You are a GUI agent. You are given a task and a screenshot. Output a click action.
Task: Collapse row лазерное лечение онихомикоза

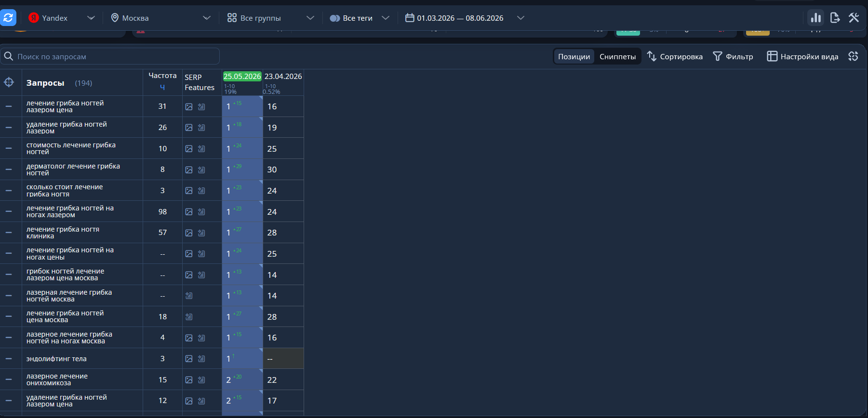pyautogui.click(x=9, y=379)
